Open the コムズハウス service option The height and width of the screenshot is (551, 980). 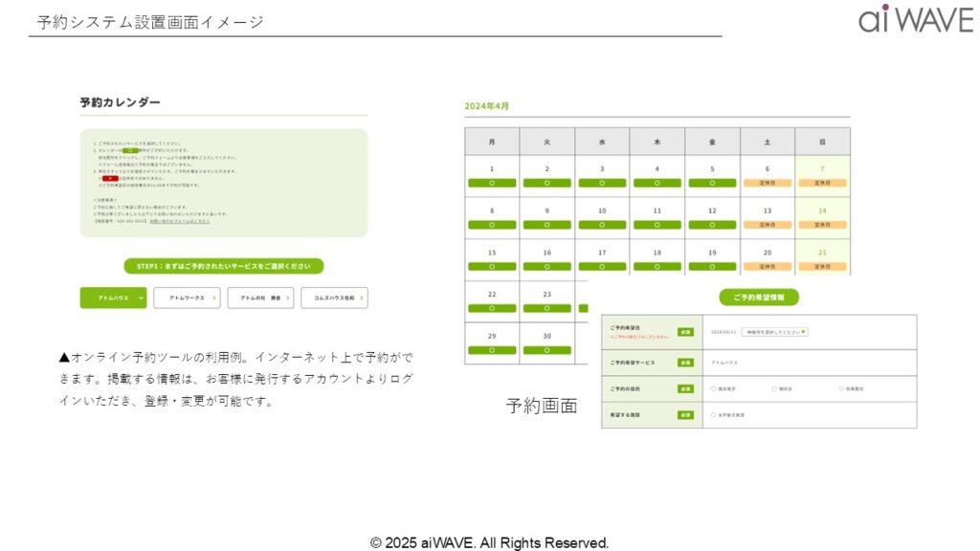tap(334, 298)
